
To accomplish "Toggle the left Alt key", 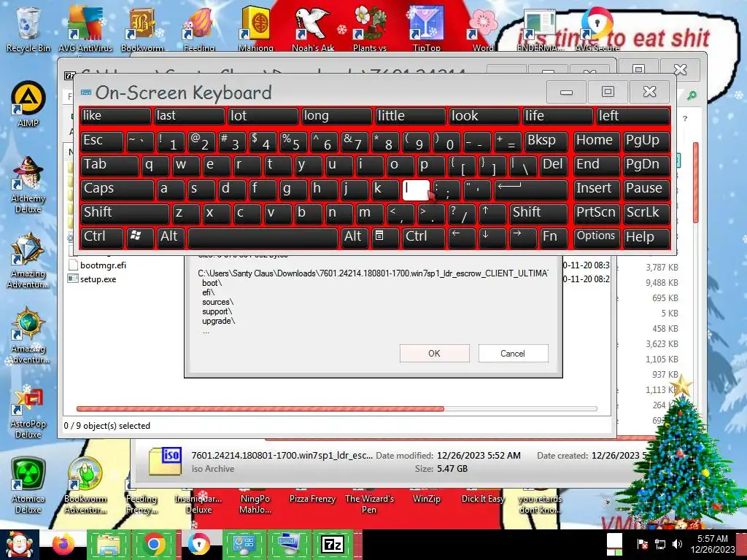I will (171, 237).
